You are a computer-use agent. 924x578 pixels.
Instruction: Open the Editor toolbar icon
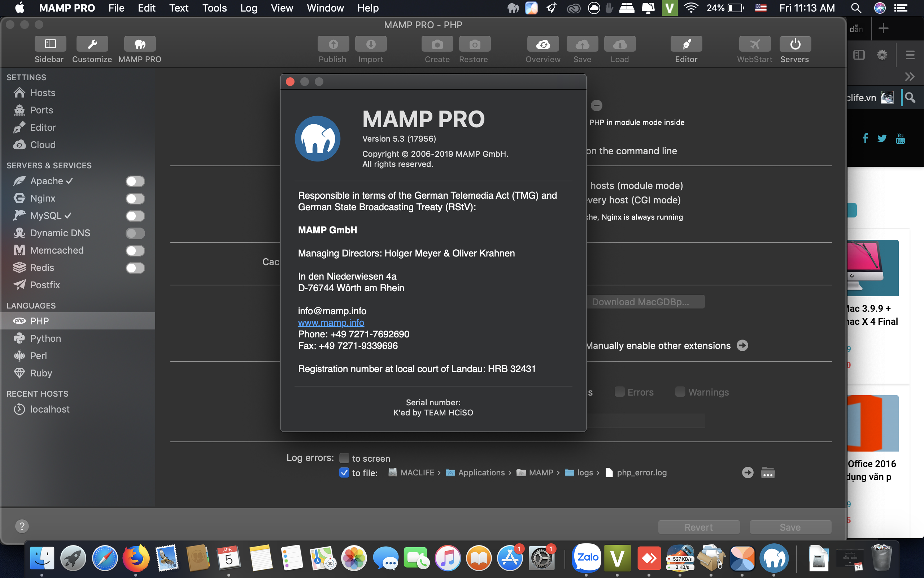coord(686,44)
